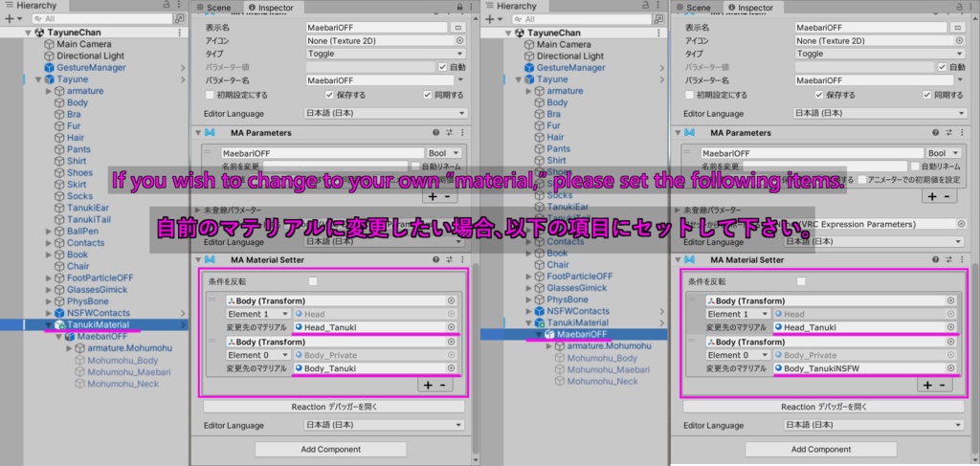Open the create (+) menu in right Hierarchy
The image size is (980, 466).
click(492, 19)
